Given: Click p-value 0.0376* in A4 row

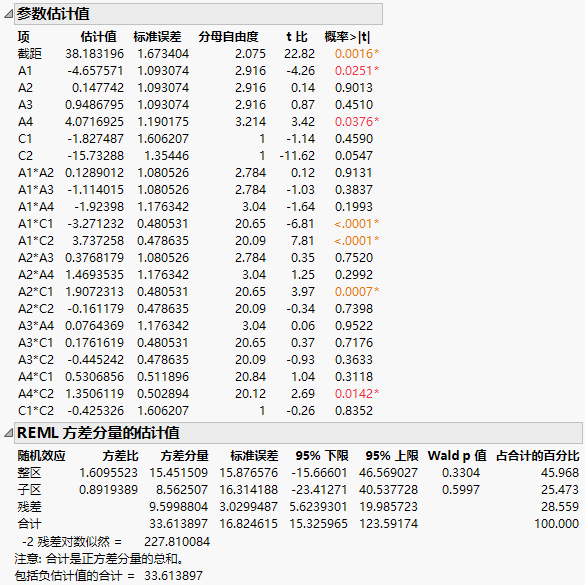Looking at the screenshot, I should pyautogui.click(x=357, y=122).
